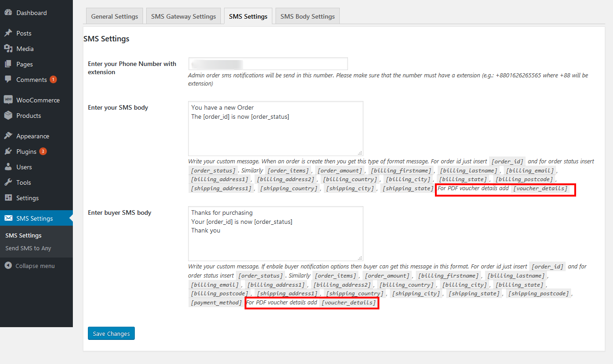Click the phone number input field

(268, 64)
